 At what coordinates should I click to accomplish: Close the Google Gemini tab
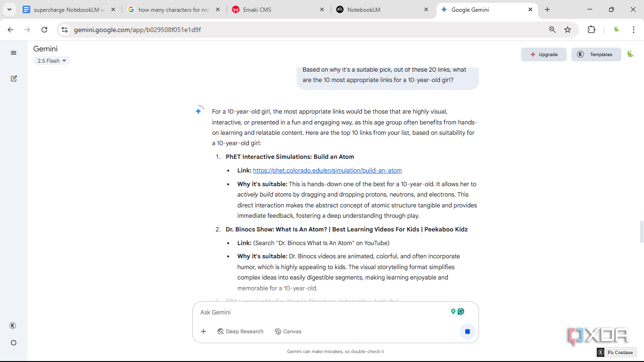pos(530,9)
